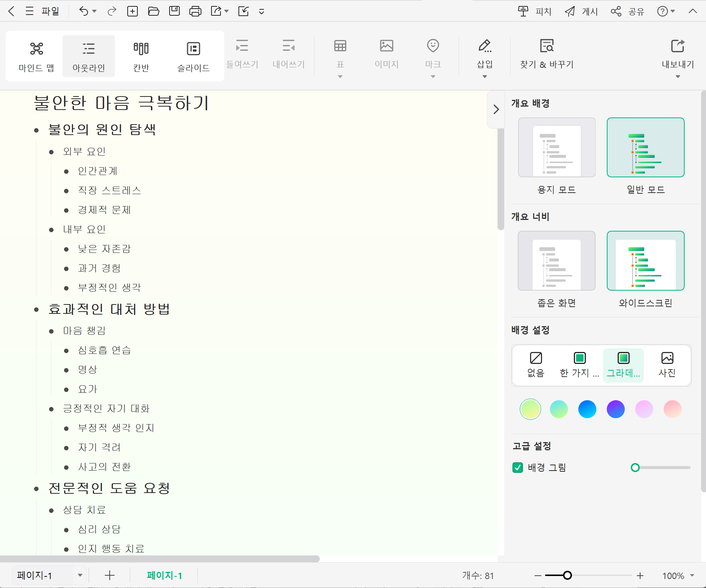Undo the last action
The height and width of the screenshot is (588, 706).
(x=83, y=11)
